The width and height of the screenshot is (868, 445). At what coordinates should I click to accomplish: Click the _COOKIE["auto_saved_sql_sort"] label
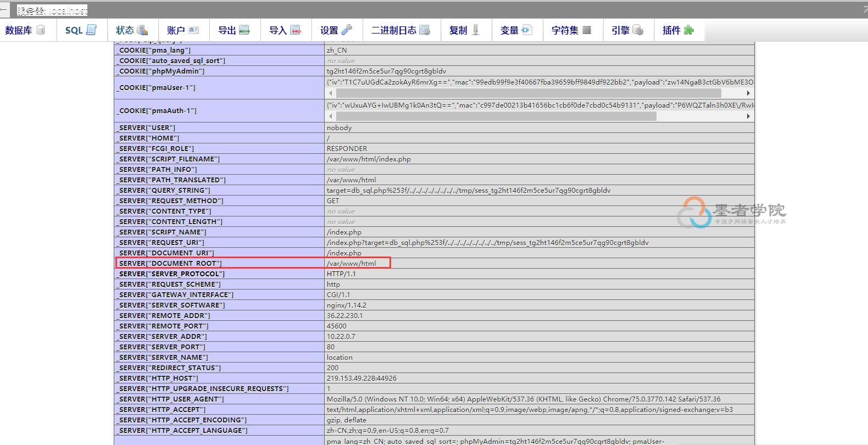[171, 60]
